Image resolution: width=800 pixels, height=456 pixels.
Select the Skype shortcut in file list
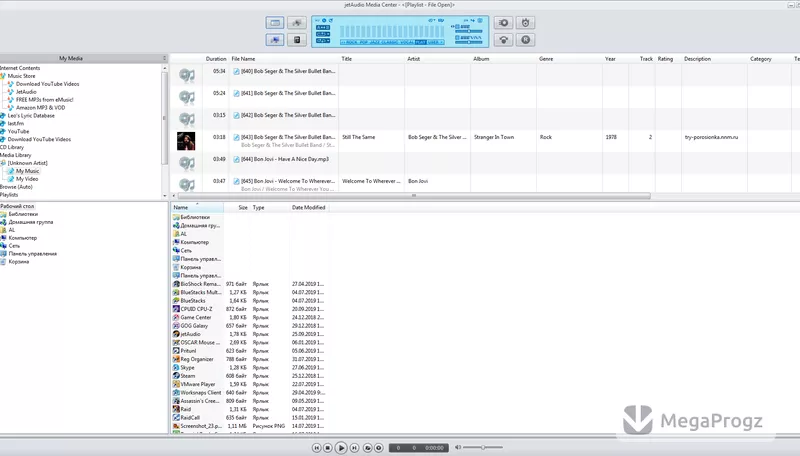point(187,368)
